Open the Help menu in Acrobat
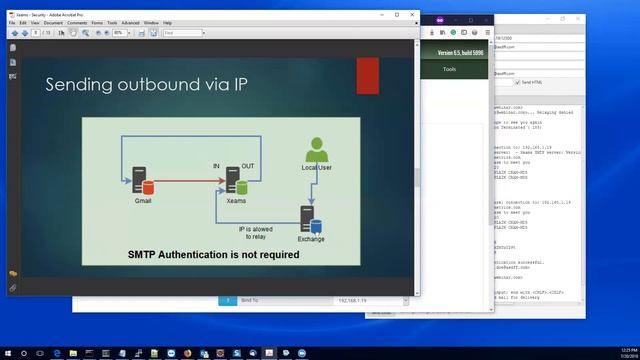 coord(167,23)
